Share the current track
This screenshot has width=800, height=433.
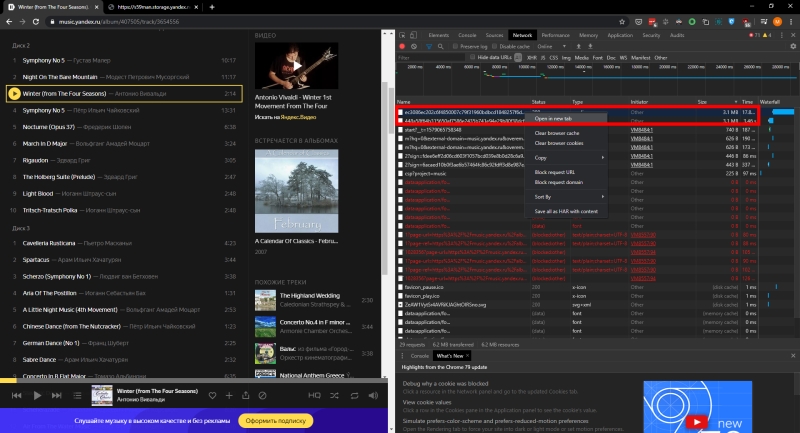tap(245, 395)
